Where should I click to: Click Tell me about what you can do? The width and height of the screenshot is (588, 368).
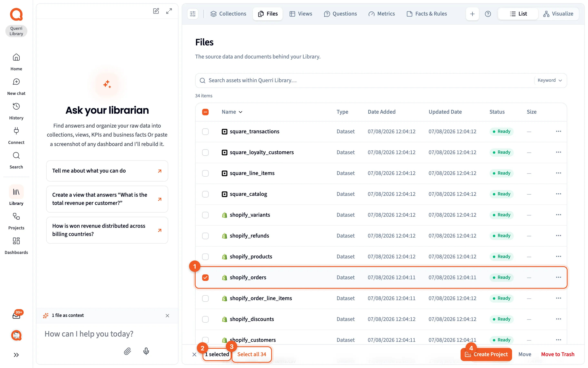(107, 171)
